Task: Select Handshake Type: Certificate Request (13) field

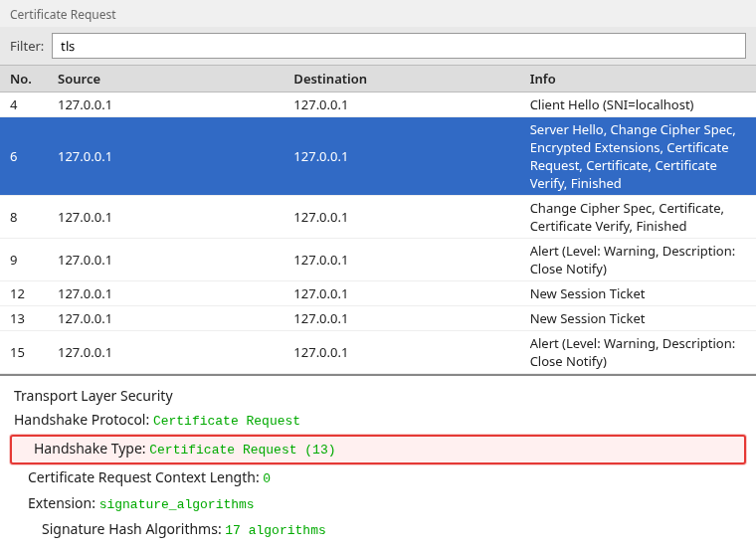Action: click(x=378, y=450)
